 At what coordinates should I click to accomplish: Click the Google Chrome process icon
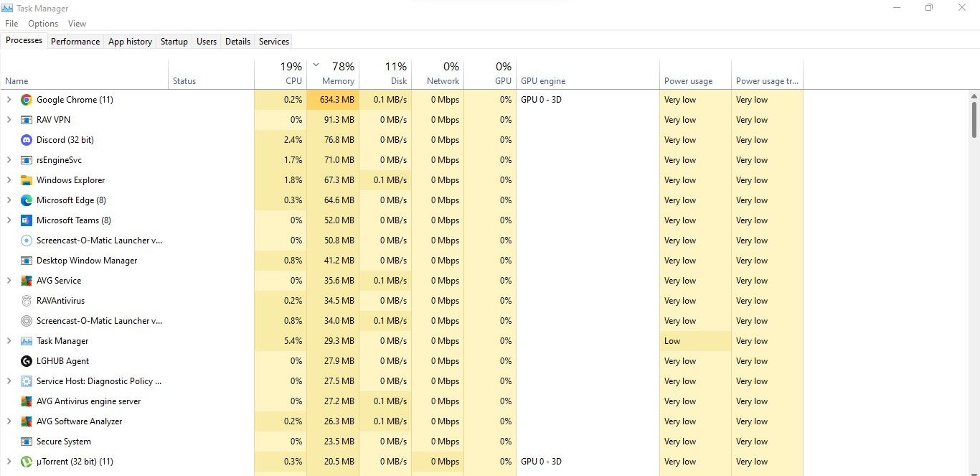click(x=27, y=100)
